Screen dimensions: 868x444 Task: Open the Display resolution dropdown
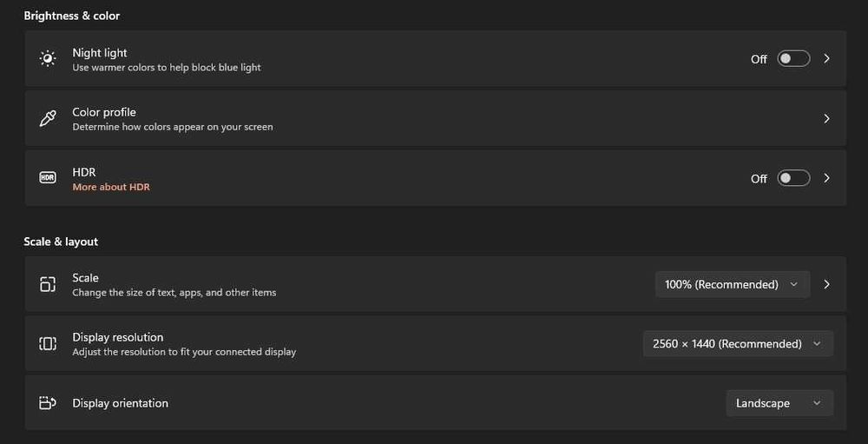(737, 344)
